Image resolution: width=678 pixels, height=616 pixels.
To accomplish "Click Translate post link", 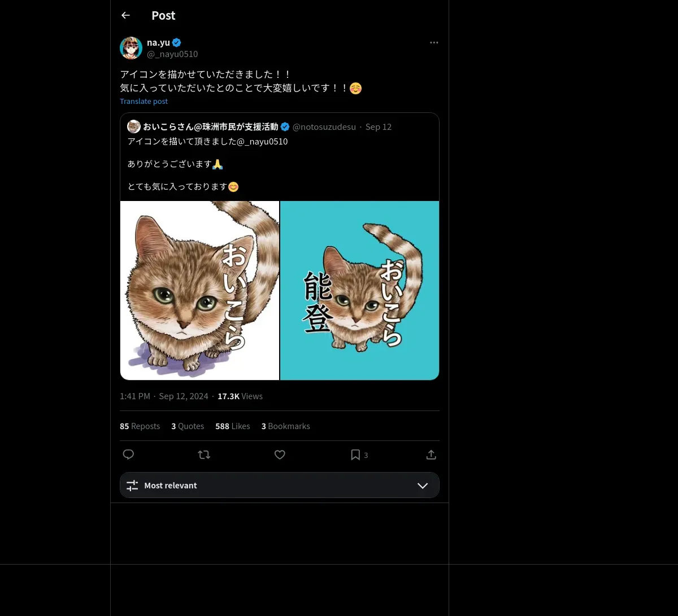I will [x=144, y=101].
